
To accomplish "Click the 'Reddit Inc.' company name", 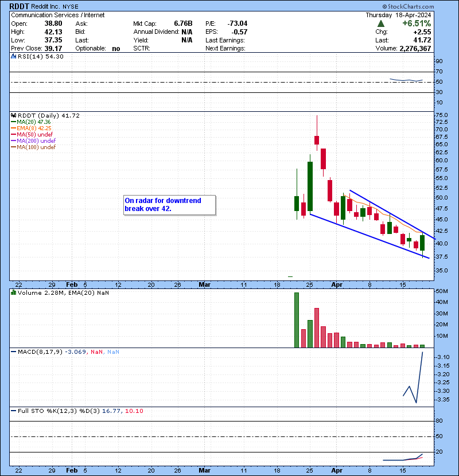I will 45,7.
